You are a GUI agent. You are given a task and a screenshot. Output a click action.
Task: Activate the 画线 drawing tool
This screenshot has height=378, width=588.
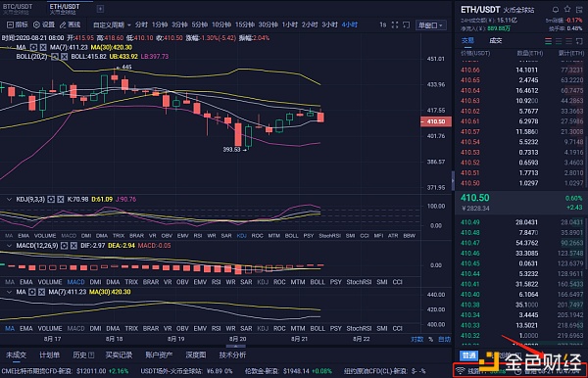point(71,24)
